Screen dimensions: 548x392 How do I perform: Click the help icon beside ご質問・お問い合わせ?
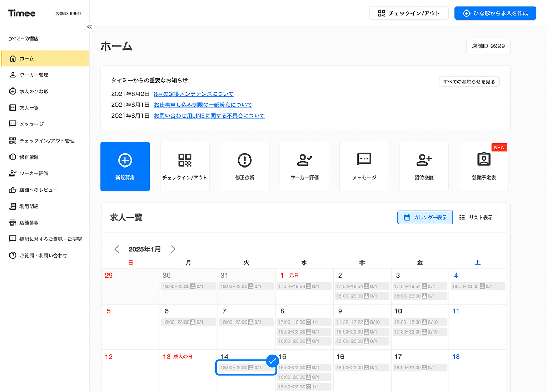click(13, 256)
